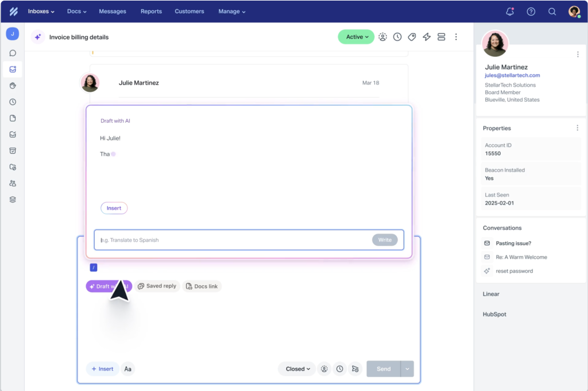The image size is (588, 391).
Task: Open the Inboxes menu
Action: (x=41, y=11)
